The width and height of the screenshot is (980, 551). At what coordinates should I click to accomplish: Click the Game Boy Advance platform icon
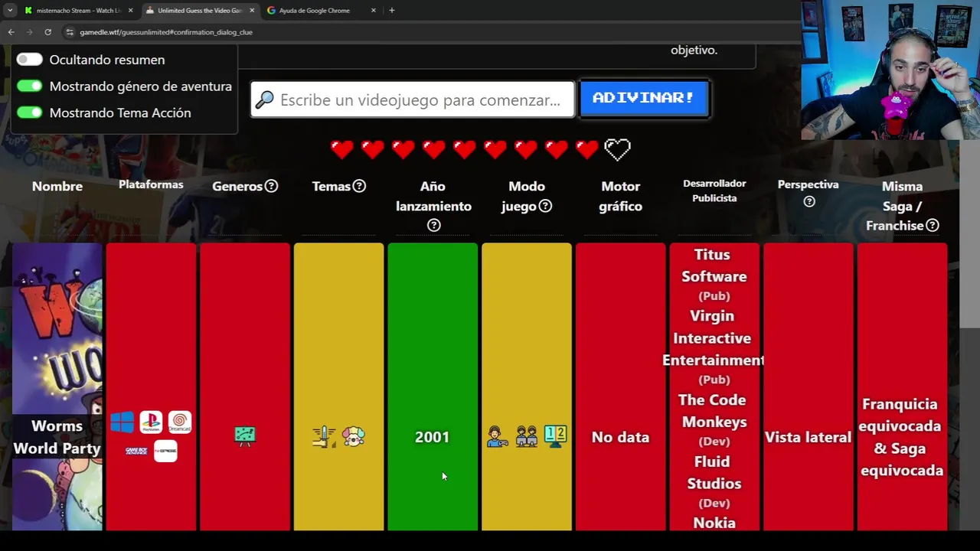pos(136,451)
